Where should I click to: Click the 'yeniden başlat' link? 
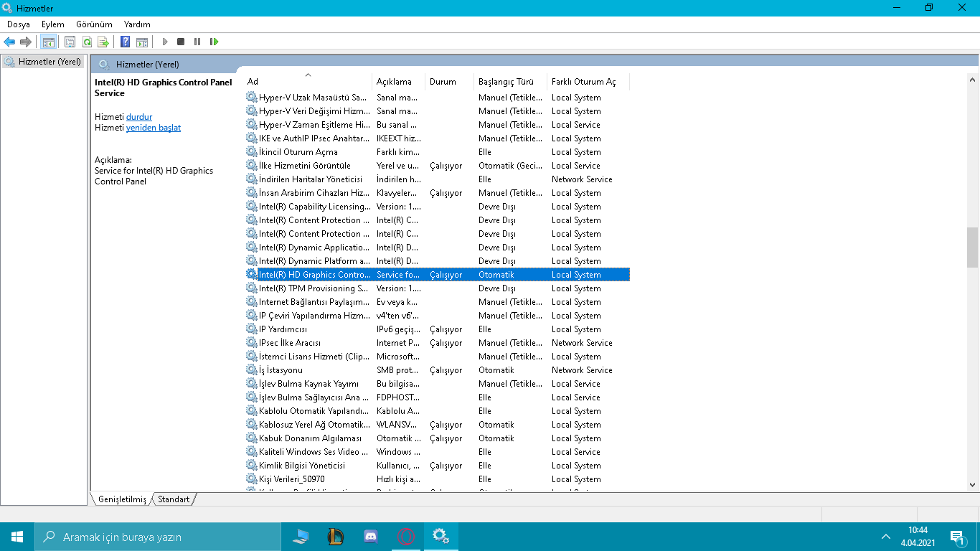[x=154, y=128]
